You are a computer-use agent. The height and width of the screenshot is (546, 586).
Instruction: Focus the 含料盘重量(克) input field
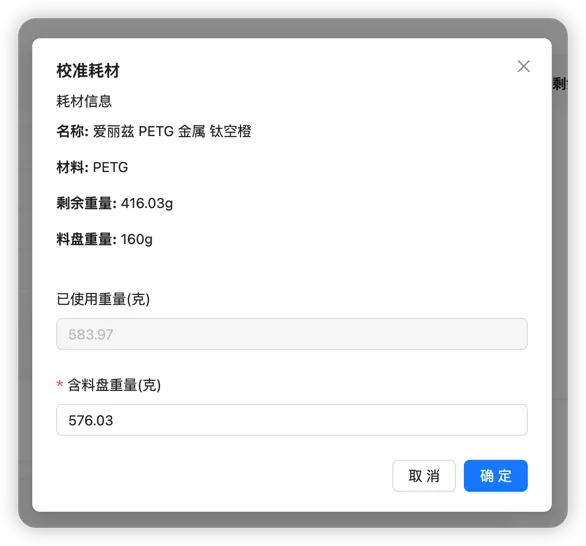(x=292, y=420)
